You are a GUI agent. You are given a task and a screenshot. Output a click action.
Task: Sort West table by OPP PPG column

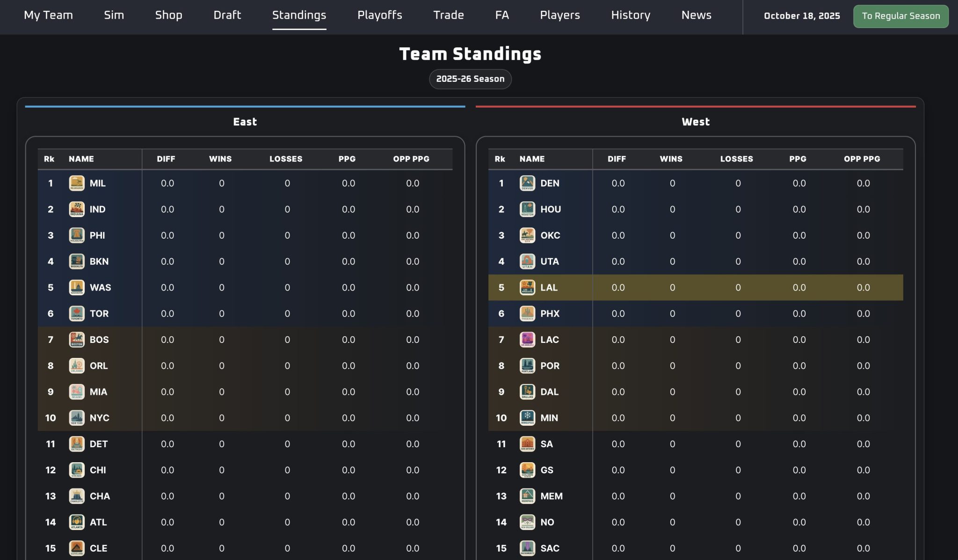(862, 159)
